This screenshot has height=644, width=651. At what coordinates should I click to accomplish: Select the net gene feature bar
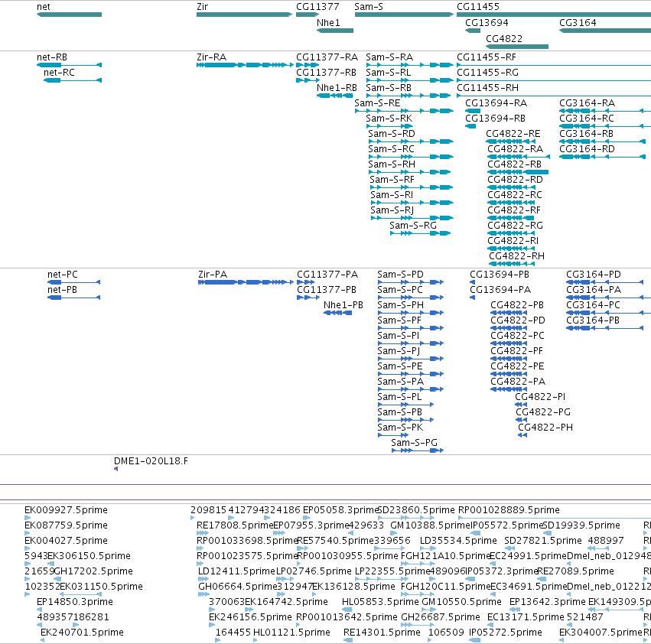point(70,15)
